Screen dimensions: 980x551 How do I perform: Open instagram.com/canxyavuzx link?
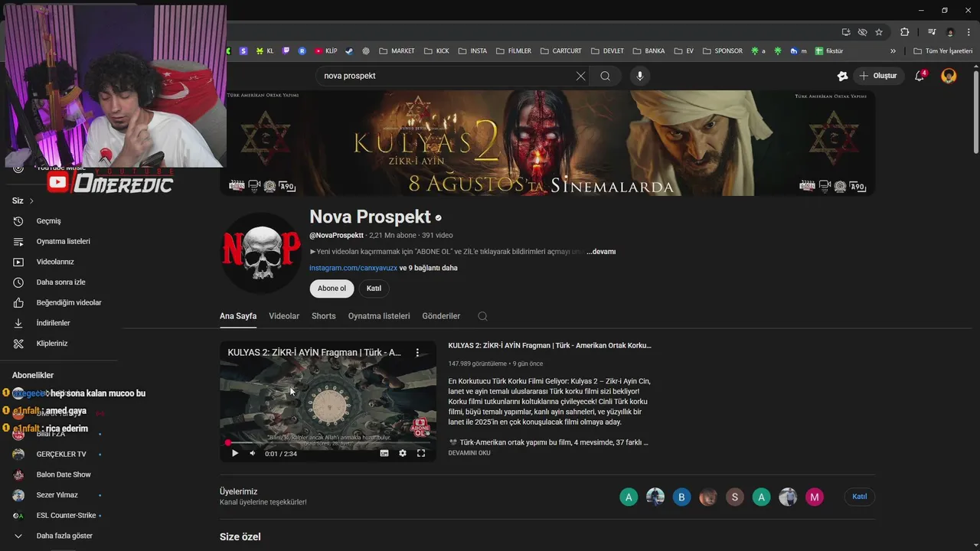pos(353,268)
